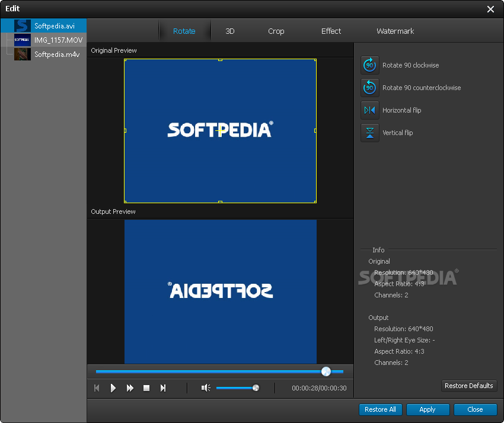Click the Horizontal flip icon
The height and width of the screenshot is (423, 504).
tap(369, 110)
